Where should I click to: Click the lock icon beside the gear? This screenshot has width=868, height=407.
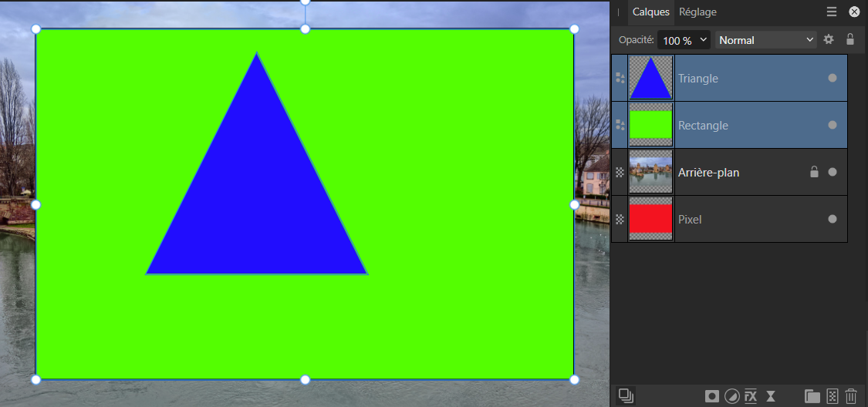(x=850, y=40)
